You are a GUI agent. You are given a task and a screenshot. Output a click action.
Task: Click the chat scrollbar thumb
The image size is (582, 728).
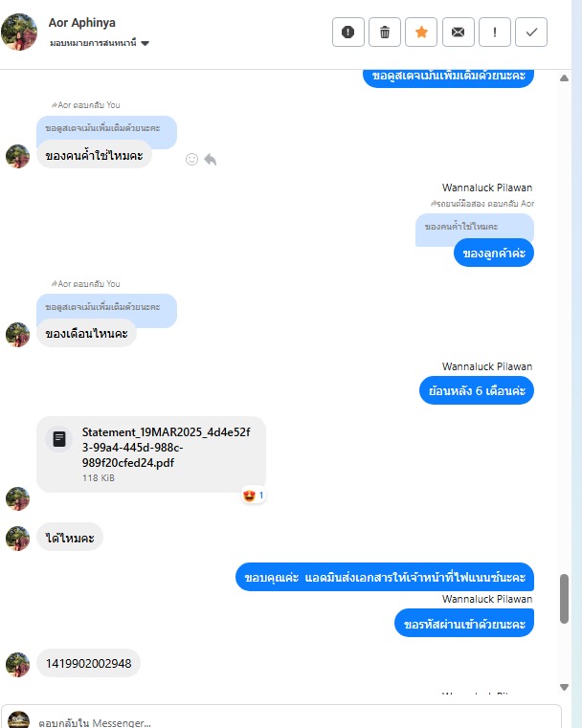565,599
